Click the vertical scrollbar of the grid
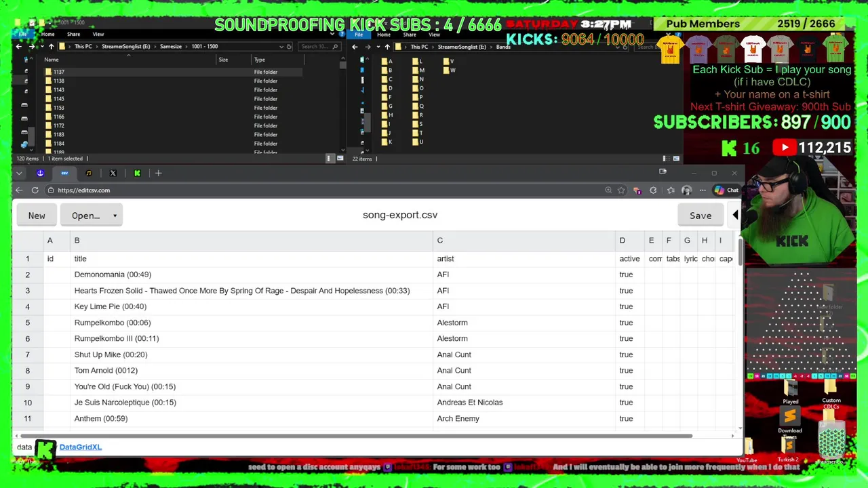 [739, 252]
